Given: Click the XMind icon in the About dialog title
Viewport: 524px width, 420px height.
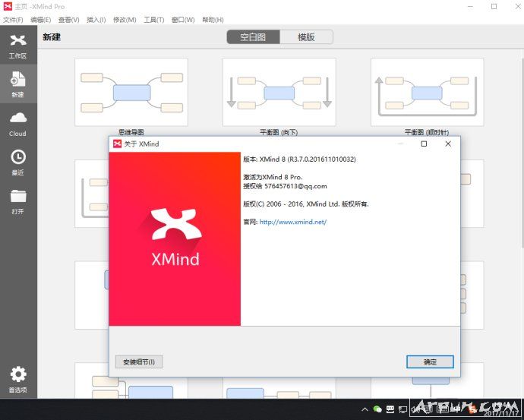Looking at the screenshot, I should click(117, 144).
